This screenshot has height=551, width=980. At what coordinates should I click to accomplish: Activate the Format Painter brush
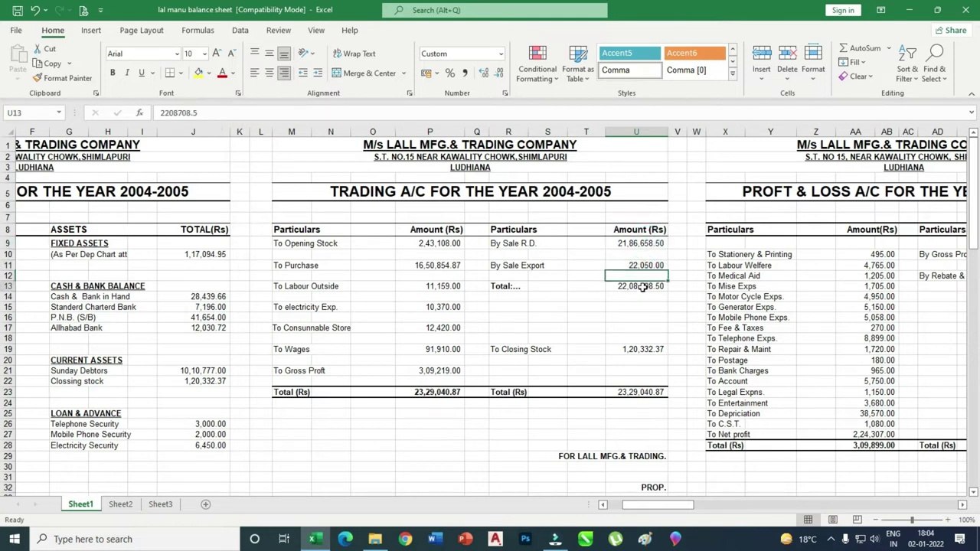(x=38, y=78)
